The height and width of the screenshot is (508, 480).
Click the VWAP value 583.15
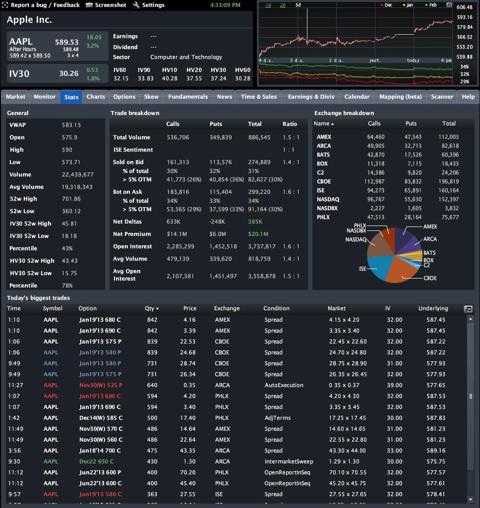(x=71, y=125)
